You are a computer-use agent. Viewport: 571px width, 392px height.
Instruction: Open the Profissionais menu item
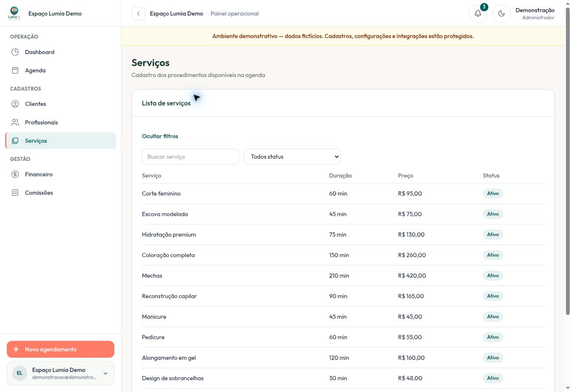[61, 122]
